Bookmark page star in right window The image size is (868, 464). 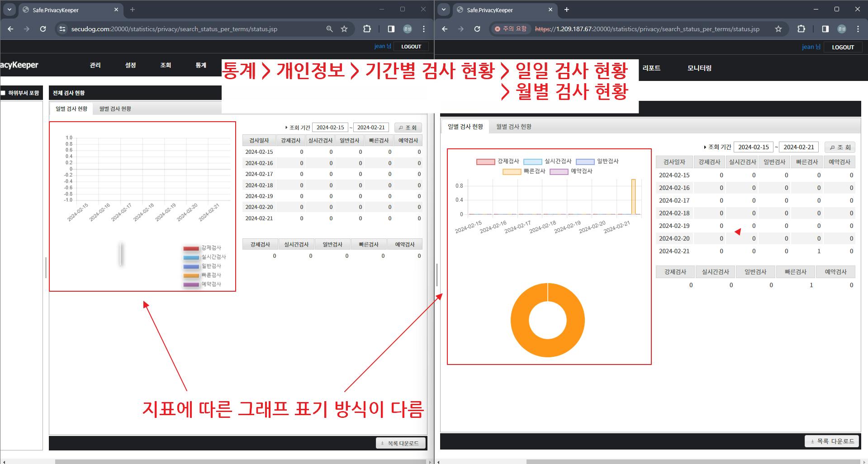778,29
